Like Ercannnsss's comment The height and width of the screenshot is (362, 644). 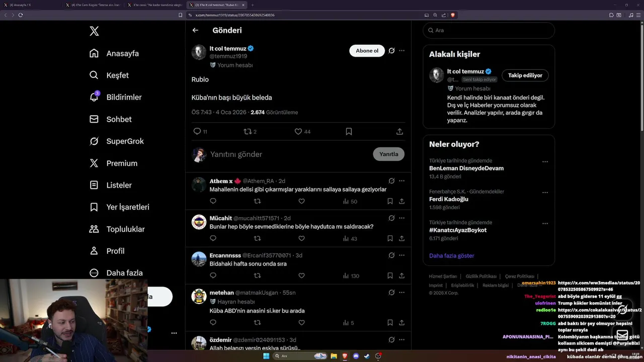[x=301, y=276]
